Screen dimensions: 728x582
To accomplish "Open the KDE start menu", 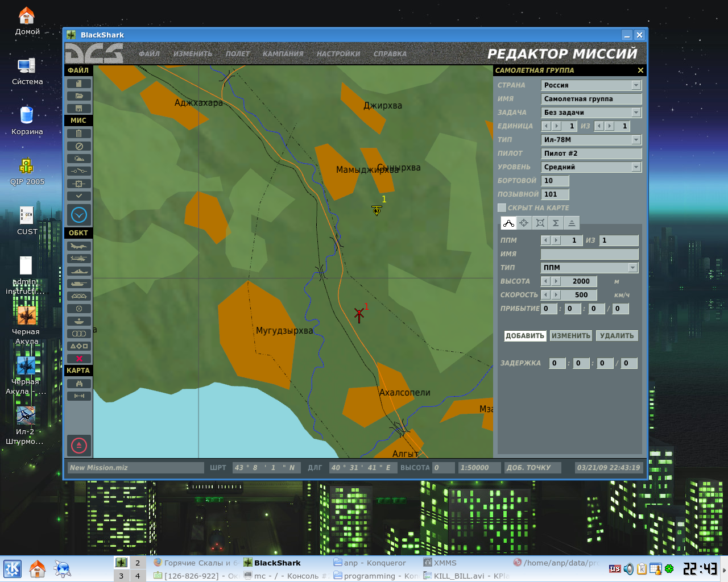I will point(13,569).
